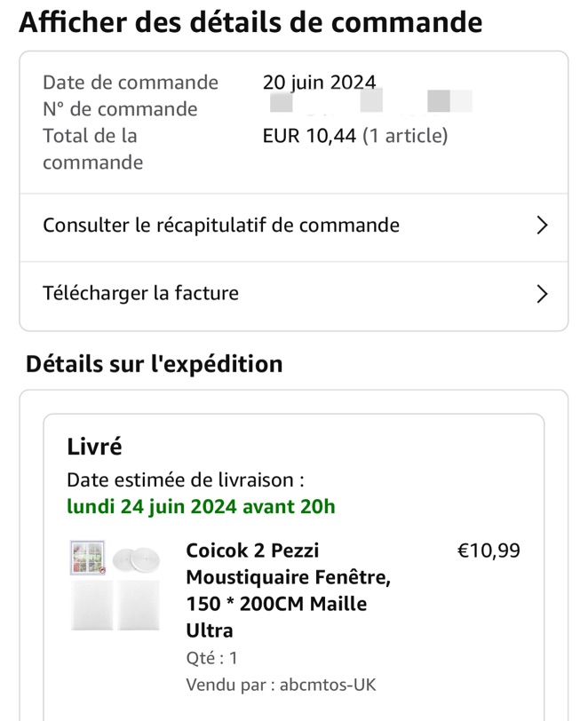
Task: Click the quantity label Qté : 1
Action: point(211,658)
